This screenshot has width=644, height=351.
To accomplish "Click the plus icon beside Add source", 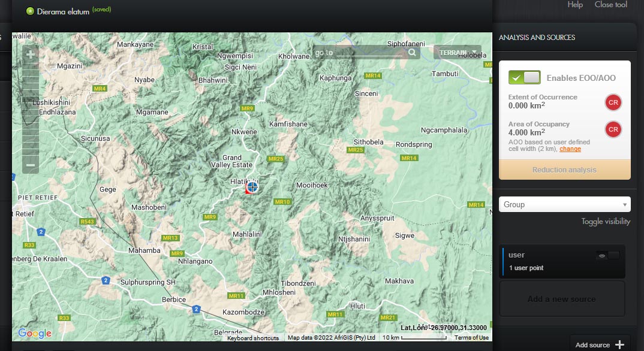I will pos(619,344).
